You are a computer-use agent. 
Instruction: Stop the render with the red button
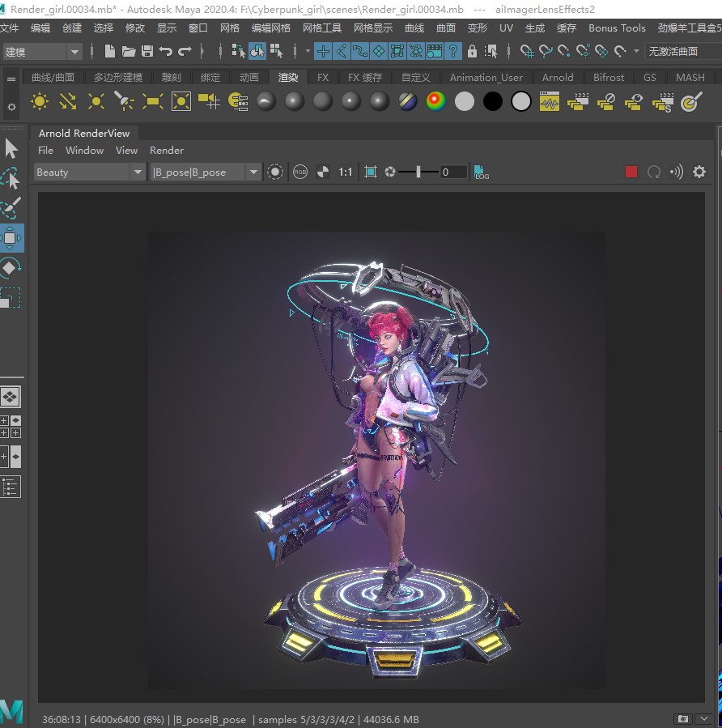(x=631, y=172)
